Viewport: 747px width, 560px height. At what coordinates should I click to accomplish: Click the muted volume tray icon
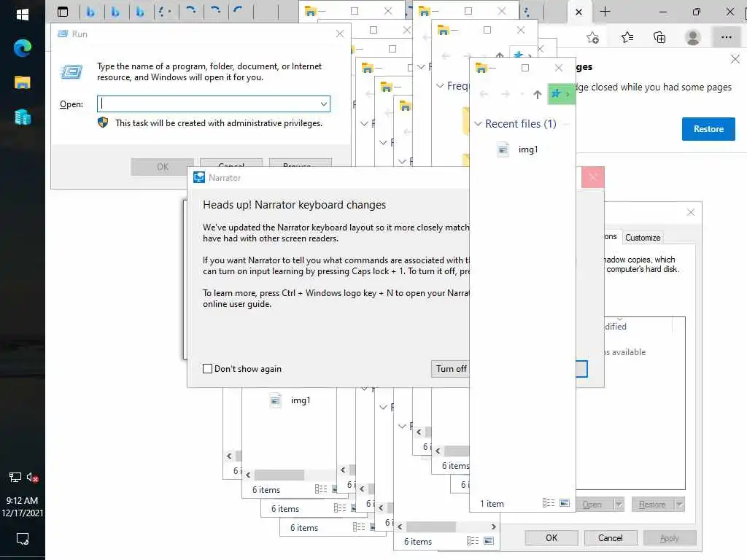coord(32,477)
